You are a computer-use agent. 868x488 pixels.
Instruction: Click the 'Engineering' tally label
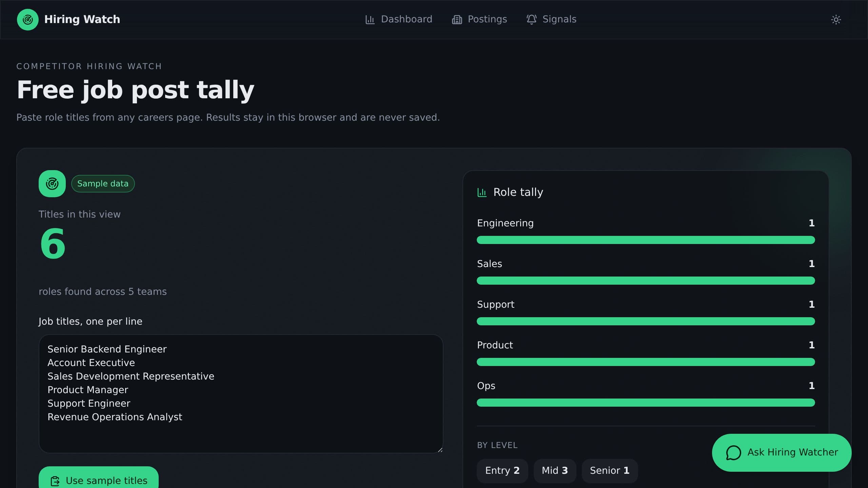click(505, 223)
